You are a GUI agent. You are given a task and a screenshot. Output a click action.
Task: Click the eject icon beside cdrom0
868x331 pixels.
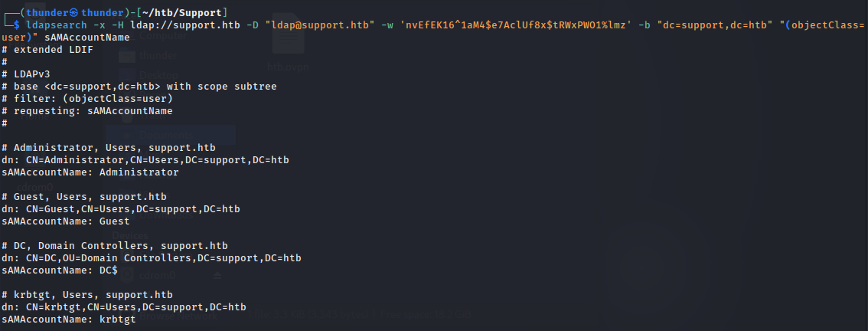[217, 274]
